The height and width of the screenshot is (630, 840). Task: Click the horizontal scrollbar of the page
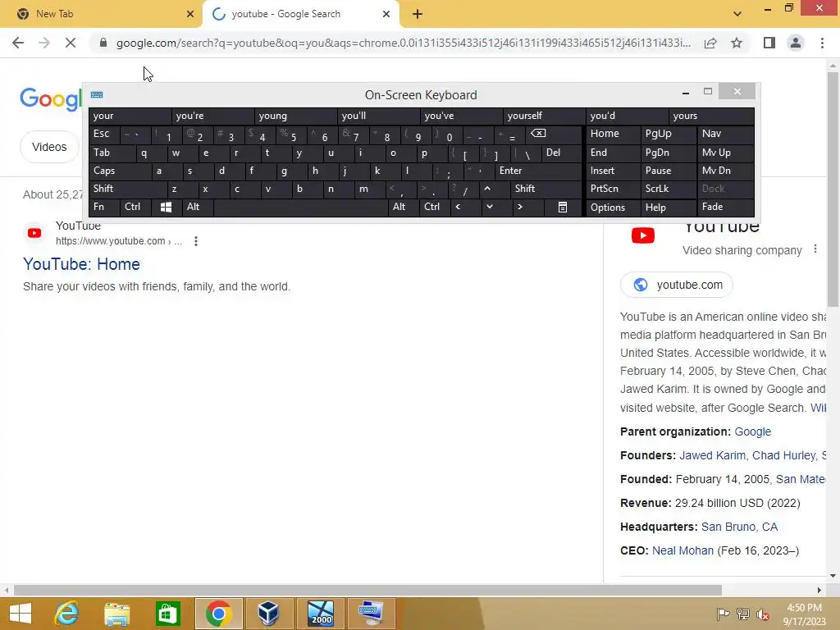[367, 591]
